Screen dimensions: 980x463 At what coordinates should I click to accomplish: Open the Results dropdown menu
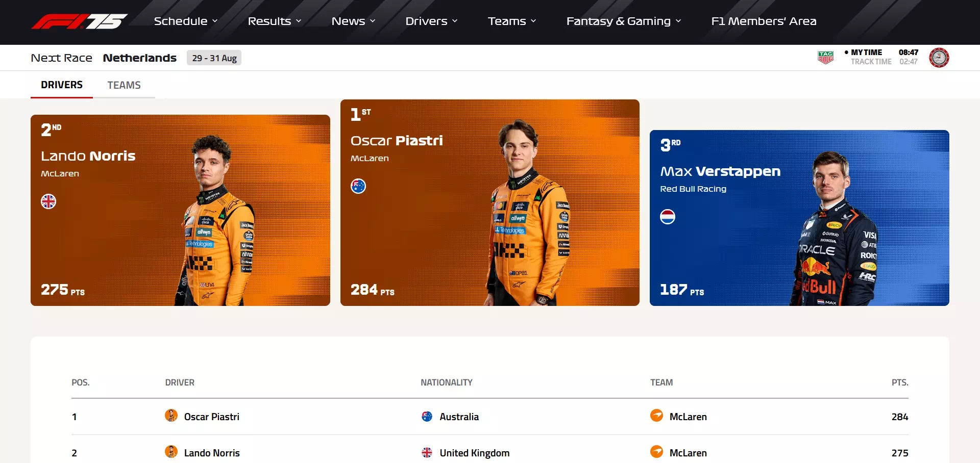[x=275, y=21]
